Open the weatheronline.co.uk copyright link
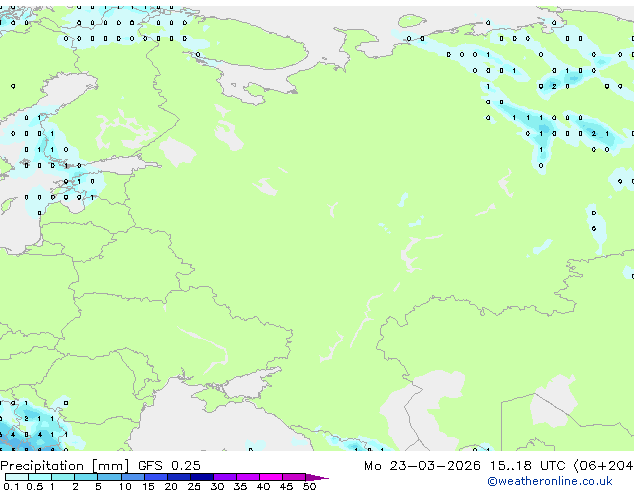 (x=549, y=481)
